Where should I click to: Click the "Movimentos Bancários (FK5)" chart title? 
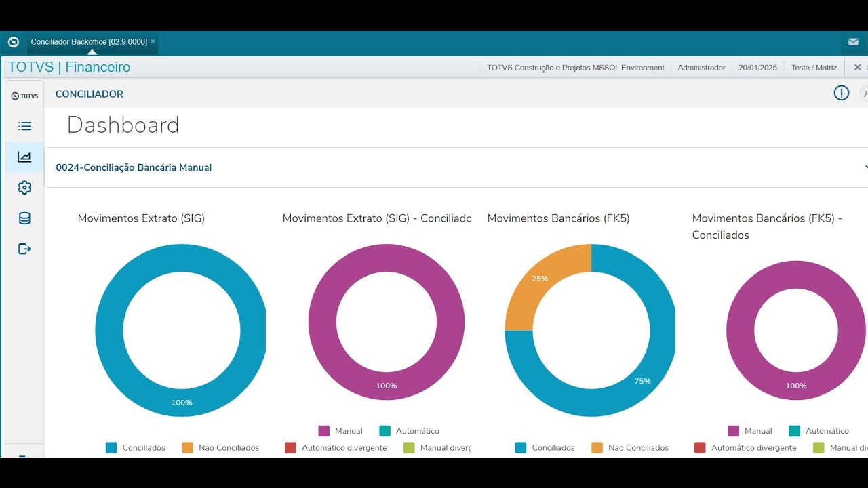coord(559,218)
